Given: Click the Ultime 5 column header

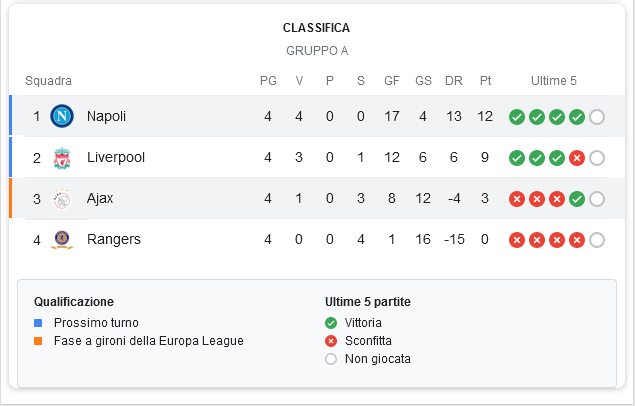Looking at the screenshot, I should (554, 81).
